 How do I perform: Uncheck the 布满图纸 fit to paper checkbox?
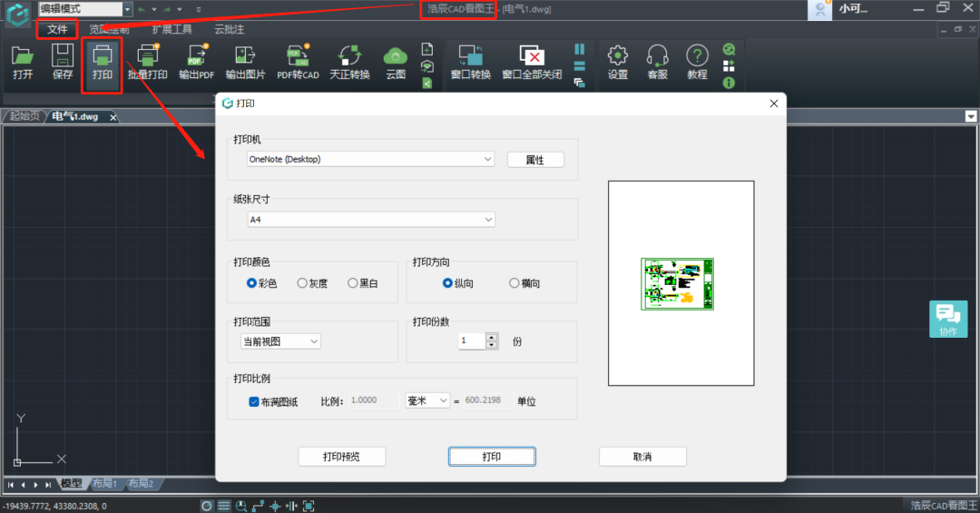coord(254,401)
